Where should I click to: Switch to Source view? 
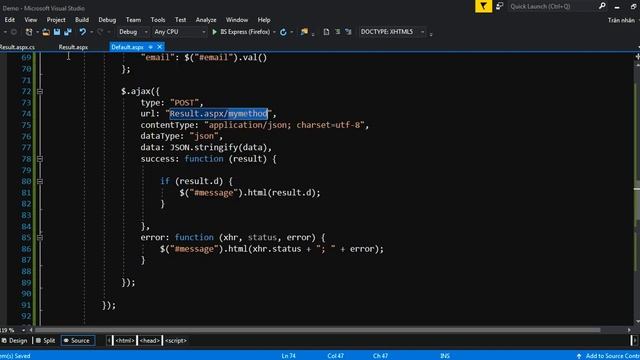(x=78, y=340)
